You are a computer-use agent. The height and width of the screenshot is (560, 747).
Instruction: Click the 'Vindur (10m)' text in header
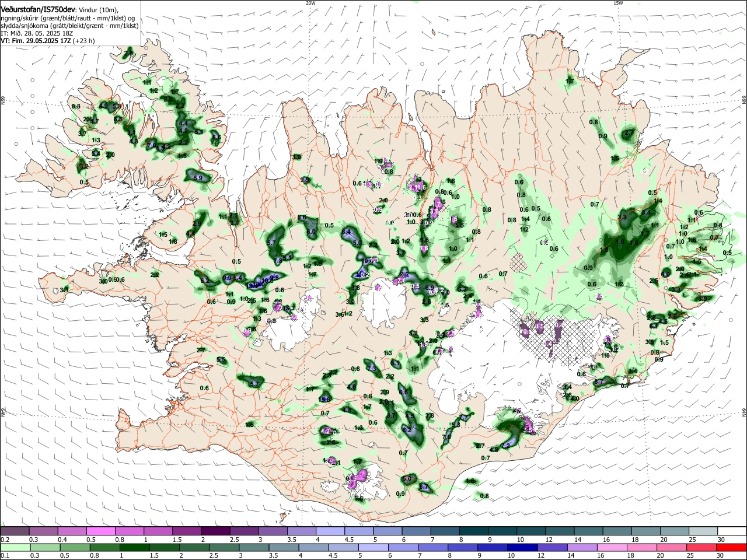tap(98, 10)
